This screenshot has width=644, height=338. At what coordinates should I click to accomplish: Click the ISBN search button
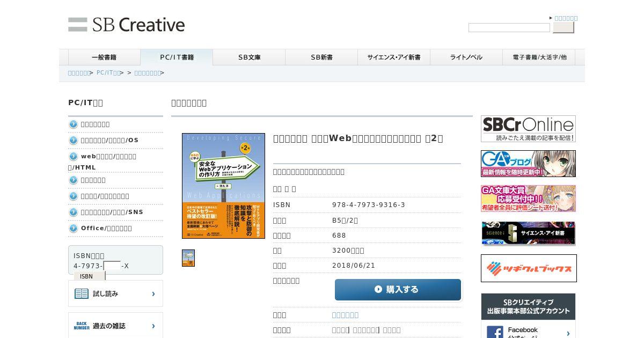tap(90, 276)
